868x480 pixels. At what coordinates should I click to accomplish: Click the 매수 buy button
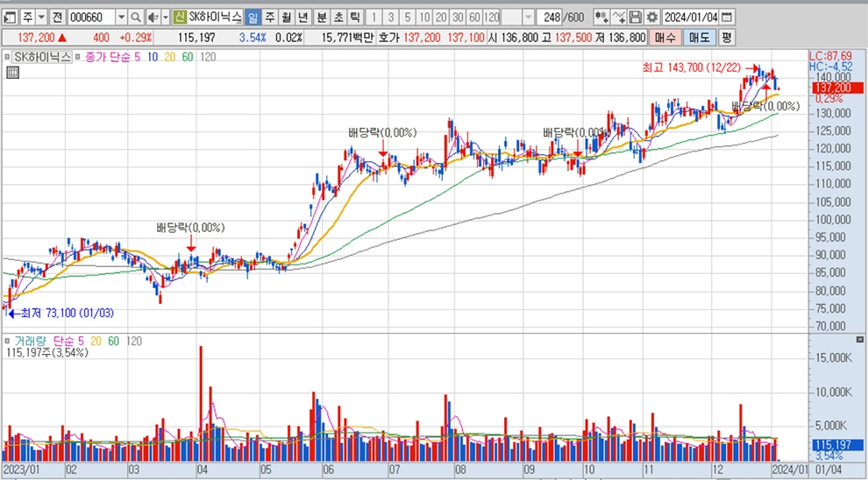point(665,38)
